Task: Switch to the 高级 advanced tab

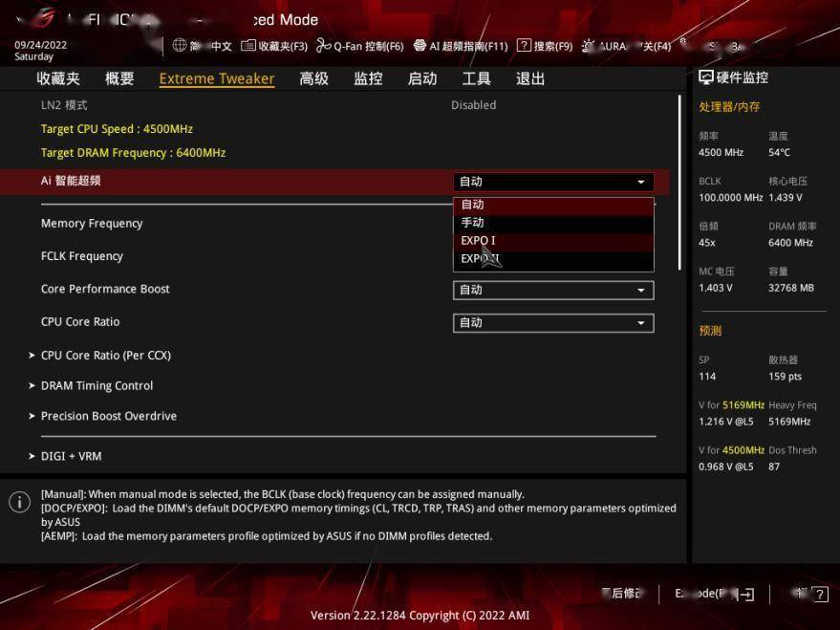Action: point(313,79)
